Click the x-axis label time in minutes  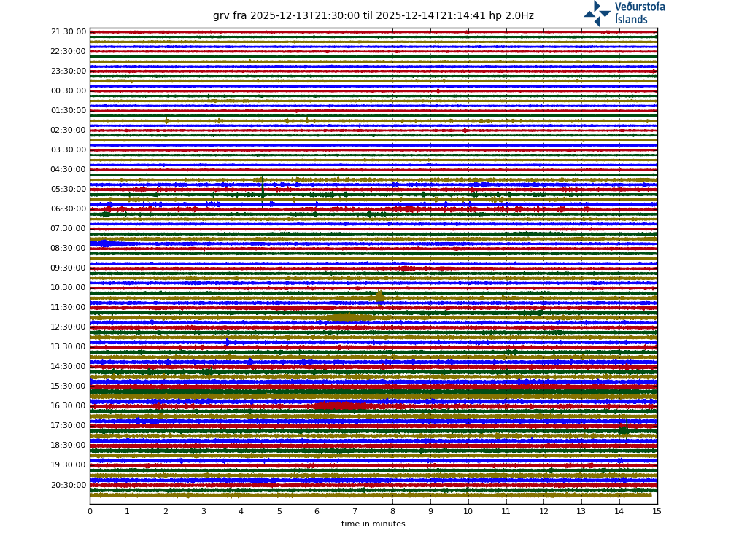pyautogui.click(x=373, y=524)
